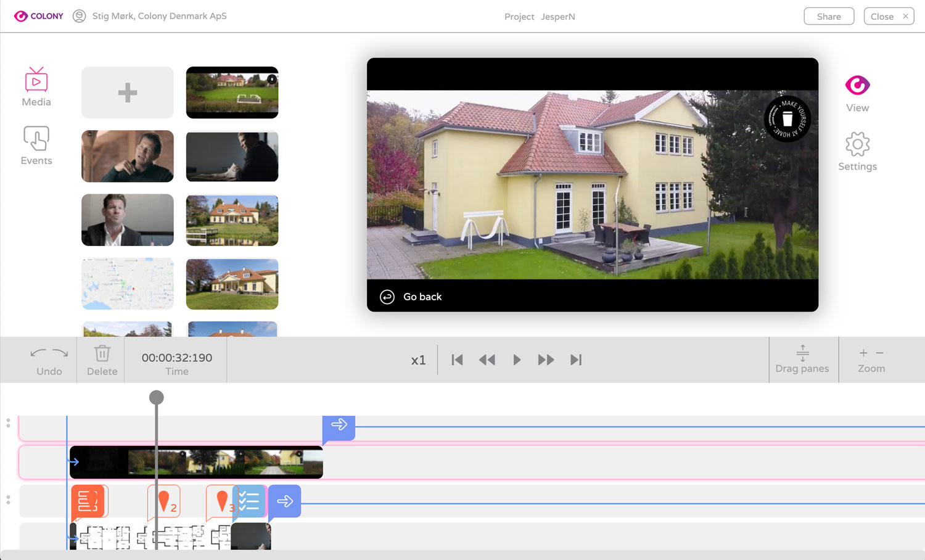Select the orange text event marker
925x560 pixels.
(88, 501)
